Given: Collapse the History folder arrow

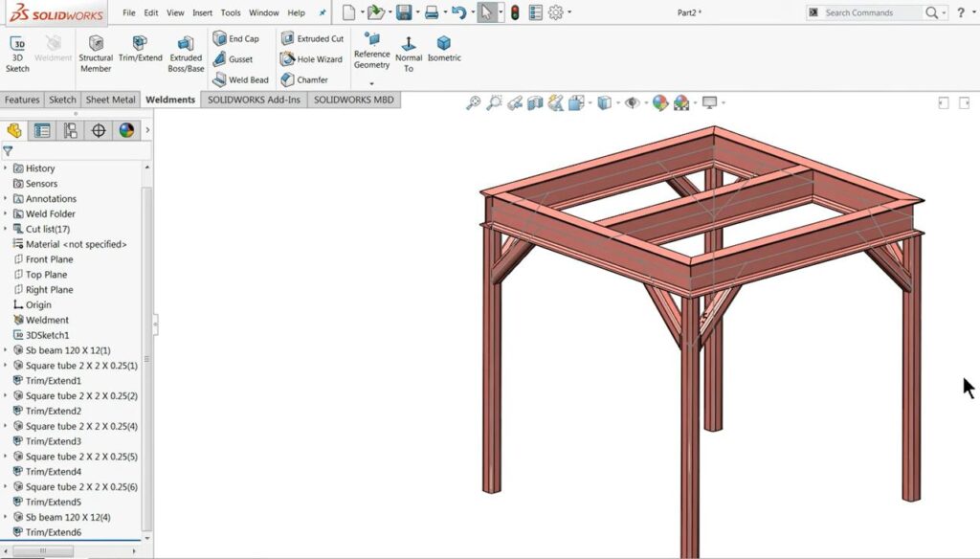Looking at the screenshot, I should click(8, 168).
